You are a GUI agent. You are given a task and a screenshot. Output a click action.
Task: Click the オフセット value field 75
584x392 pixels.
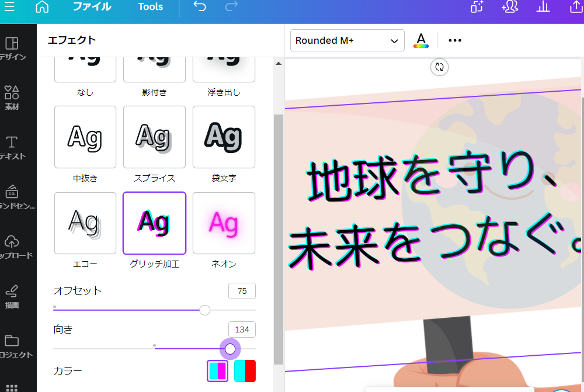point(242,291)
